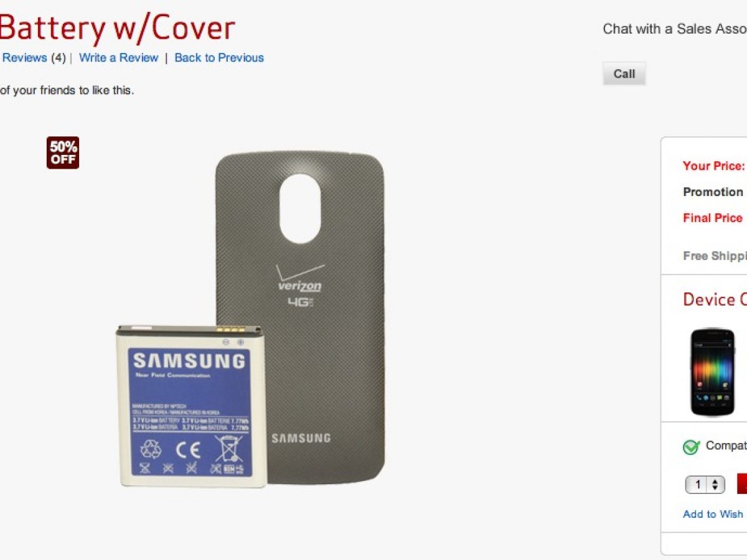The width and height of the screenshot is (747, 560).
Task: Go Back to Previous page
Action: pyautogui.click(x=219, y=58)
